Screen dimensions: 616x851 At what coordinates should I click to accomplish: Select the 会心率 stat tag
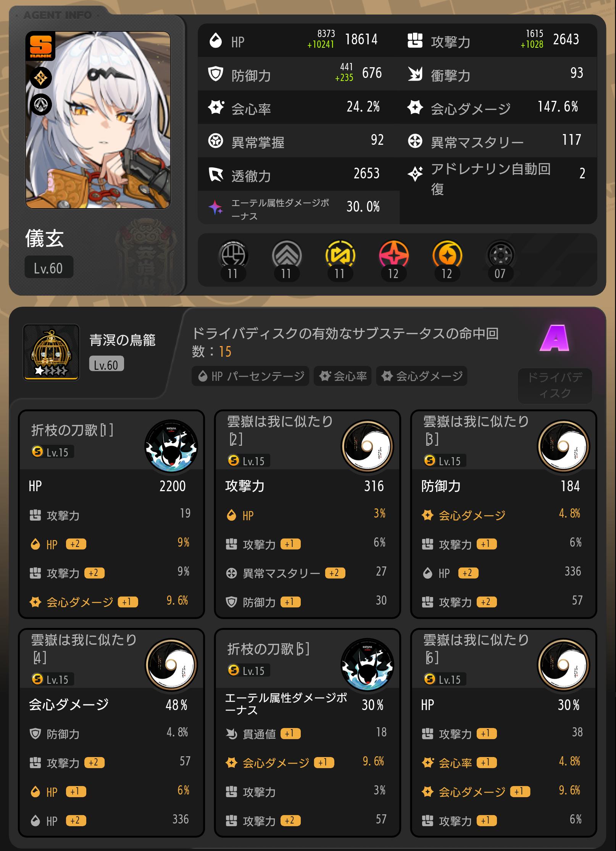(x=342, y=376)
